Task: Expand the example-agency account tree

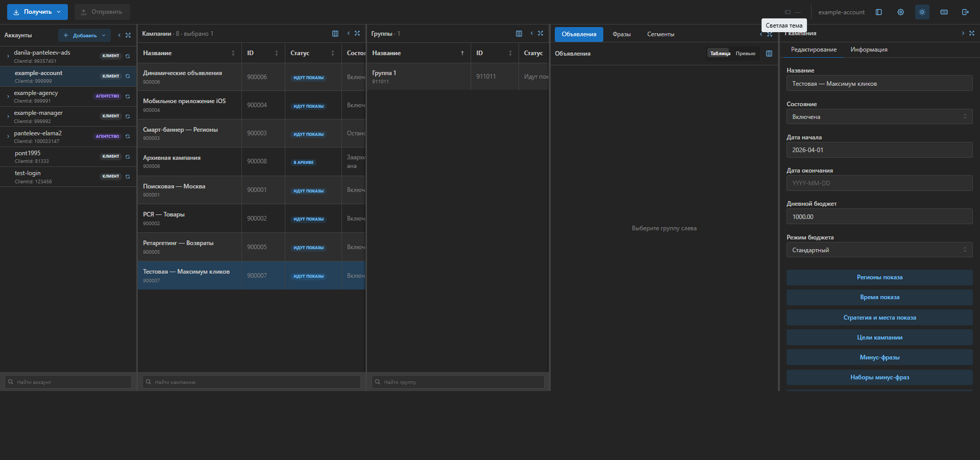Action: 8,96
